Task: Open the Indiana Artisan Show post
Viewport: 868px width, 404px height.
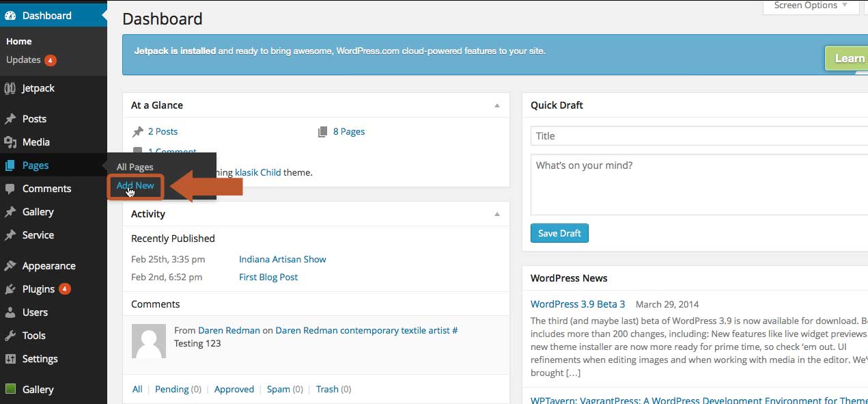Action: point(283,260)
